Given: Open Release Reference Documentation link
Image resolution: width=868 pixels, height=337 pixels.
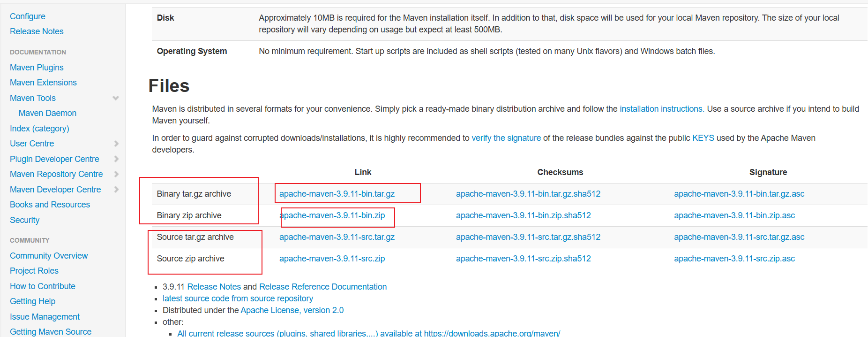Looking at the screenshot, I should coord(323,287).
